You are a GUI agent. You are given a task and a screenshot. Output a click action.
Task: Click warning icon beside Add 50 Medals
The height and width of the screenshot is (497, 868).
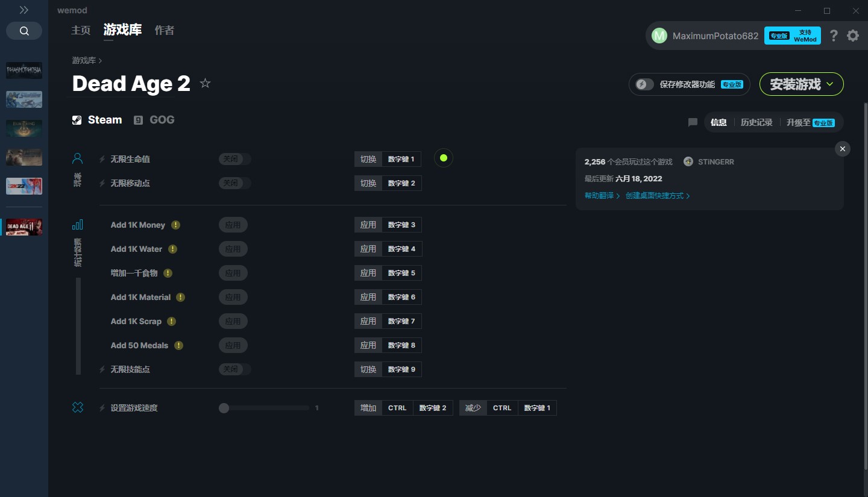tap(178, 345)
